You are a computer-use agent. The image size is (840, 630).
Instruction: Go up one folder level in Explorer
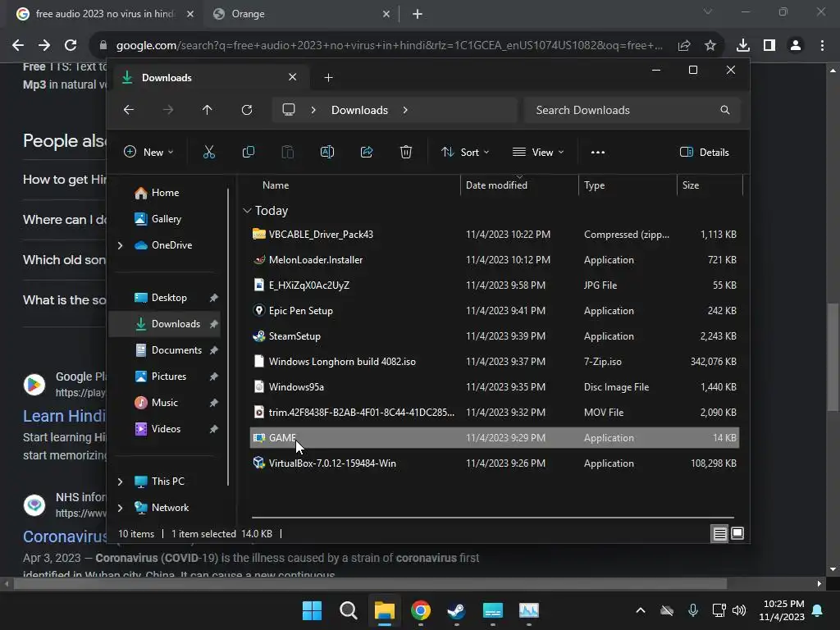(208, 110)
